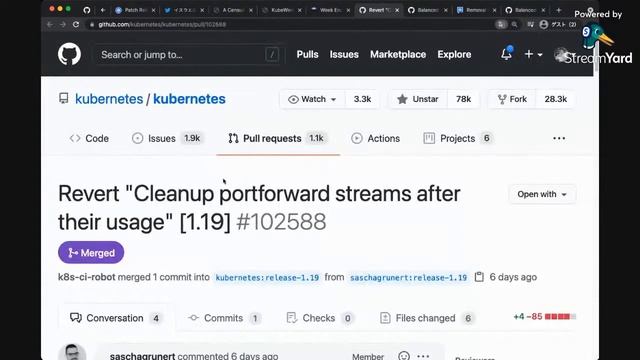Open Explore in the top navigation
The width and height of the screenshot is (640, 360).
point(454,55)
